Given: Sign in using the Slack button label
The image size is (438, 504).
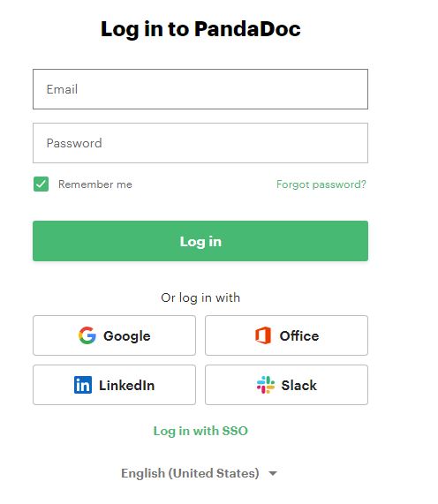Looking at the screenshot, I should point(299,386).
